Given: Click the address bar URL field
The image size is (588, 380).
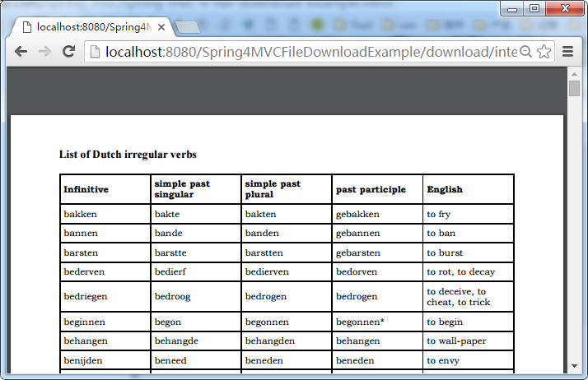Looking at the screenshot, I should 311,52.
